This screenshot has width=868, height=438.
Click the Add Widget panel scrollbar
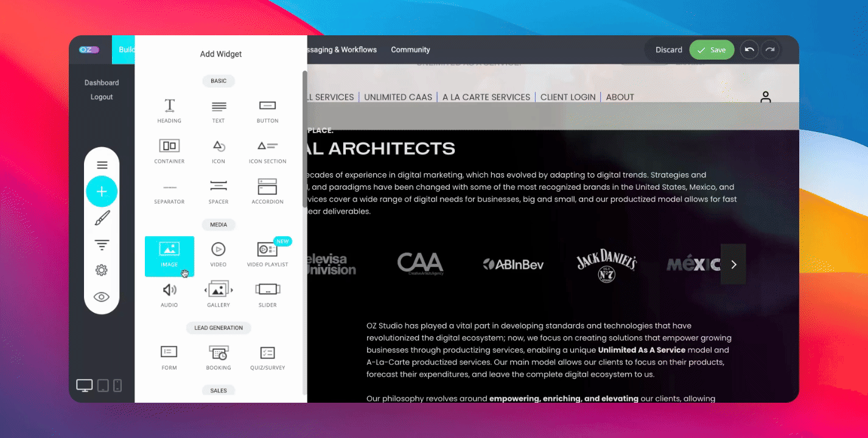click(x=305, y=139)
